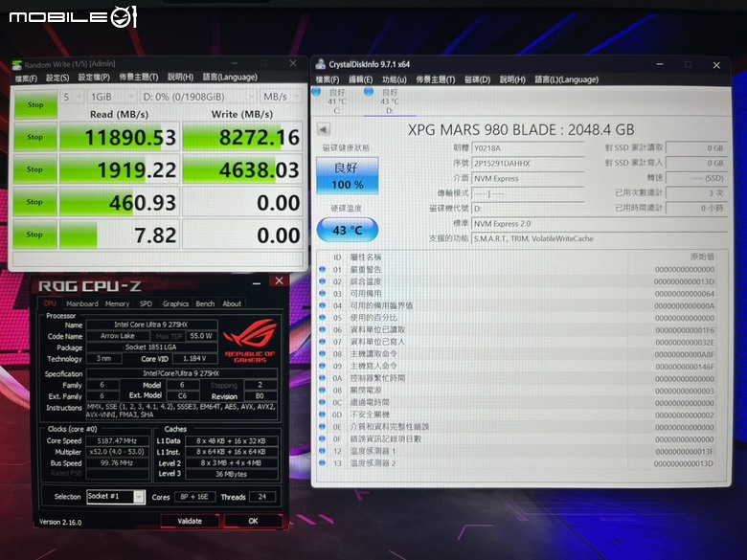The height and width of the screenshot is (560, 747).
Task: Click the ROG Republic of Gamers logo
Action: (250, 341)
